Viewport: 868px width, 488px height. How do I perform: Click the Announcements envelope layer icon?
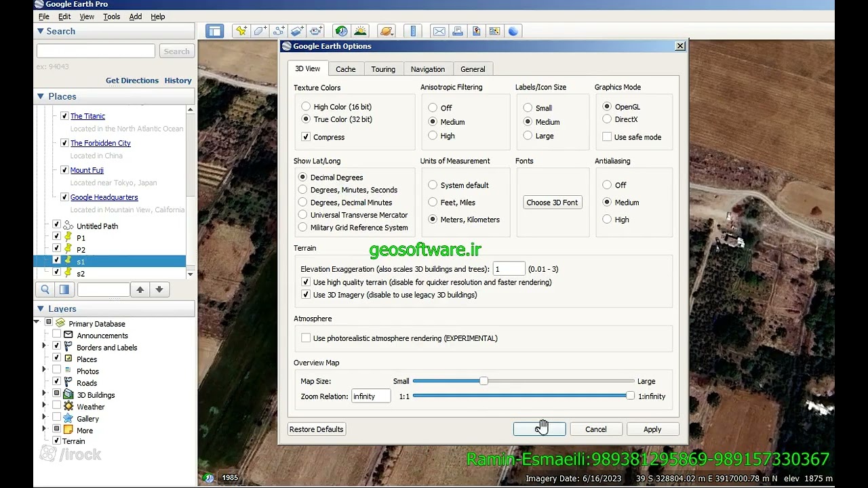point(68,335)
